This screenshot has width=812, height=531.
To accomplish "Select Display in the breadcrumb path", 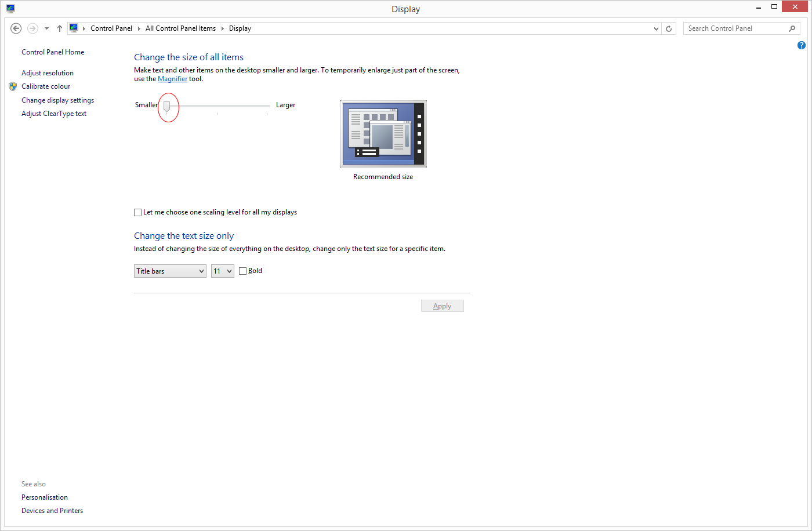I will point(240,28).
